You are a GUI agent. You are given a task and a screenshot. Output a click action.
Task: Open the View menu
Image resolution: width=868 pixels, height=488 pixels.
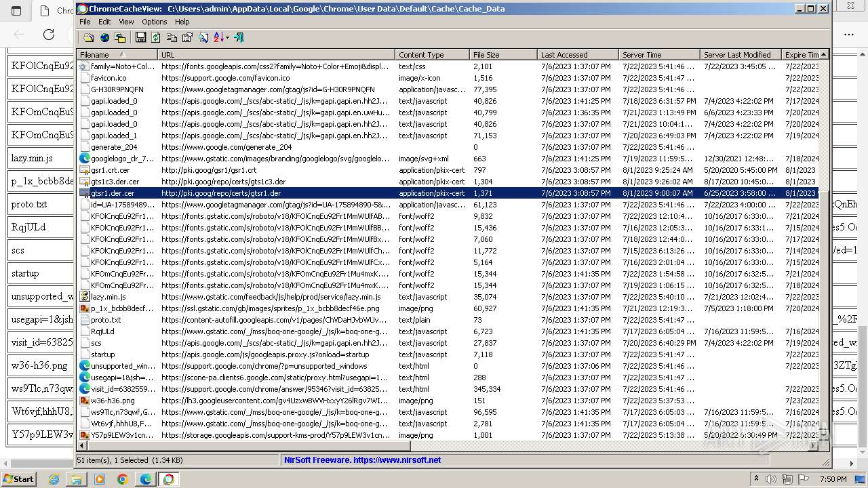[x=126, y=22]
